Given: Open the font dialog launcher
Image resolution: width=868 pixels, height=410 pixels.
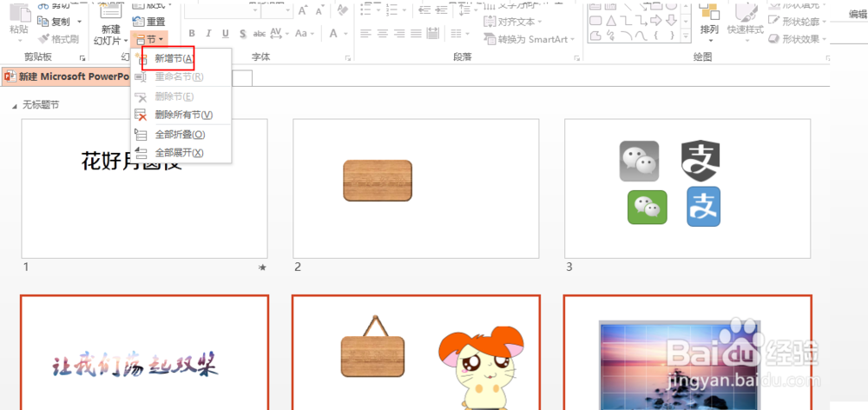Looking at the screenshot, I should pyautogui.click(x=349, y=57).
